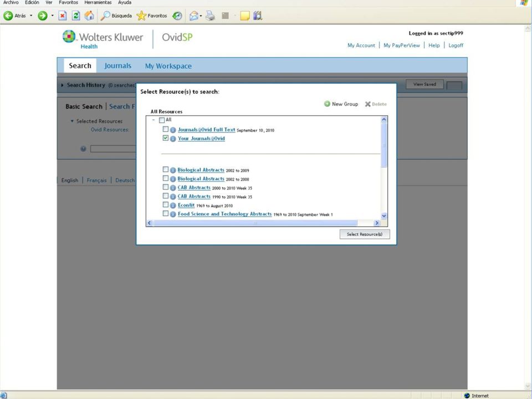Click the Internet zone globe in status bar
This screenshot has height=399, width=532.
click(467, 396)
